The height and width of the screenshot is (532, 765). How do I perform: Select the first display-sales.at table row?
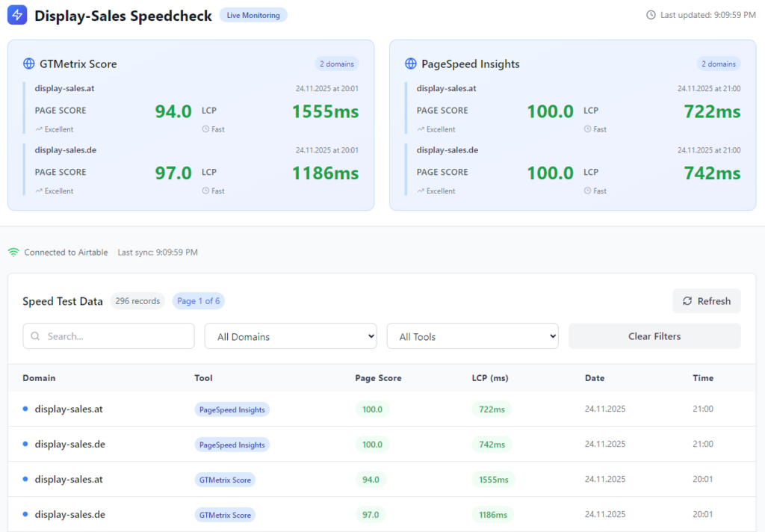69,409
